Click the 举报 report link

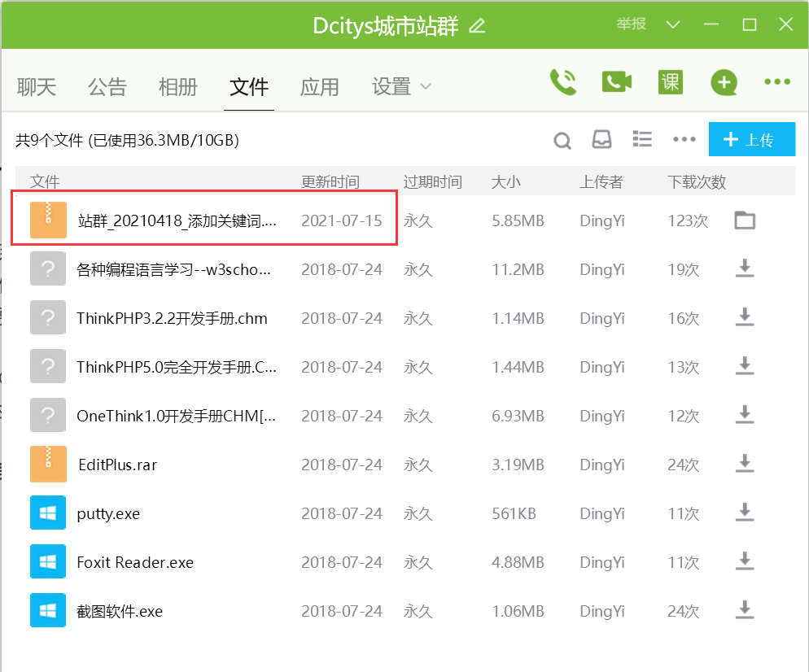click(x=631, y=24)
